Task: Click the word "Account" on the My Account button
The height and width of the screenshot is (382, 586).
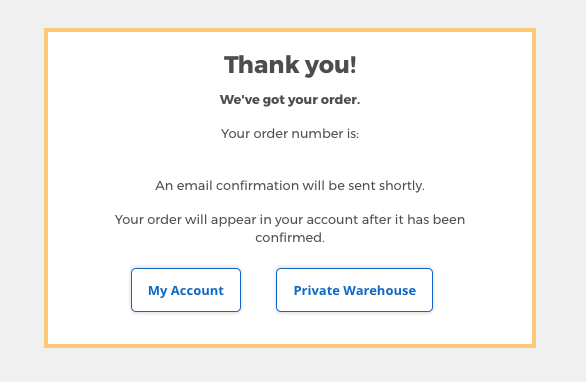Action: (x=197, y=290)
